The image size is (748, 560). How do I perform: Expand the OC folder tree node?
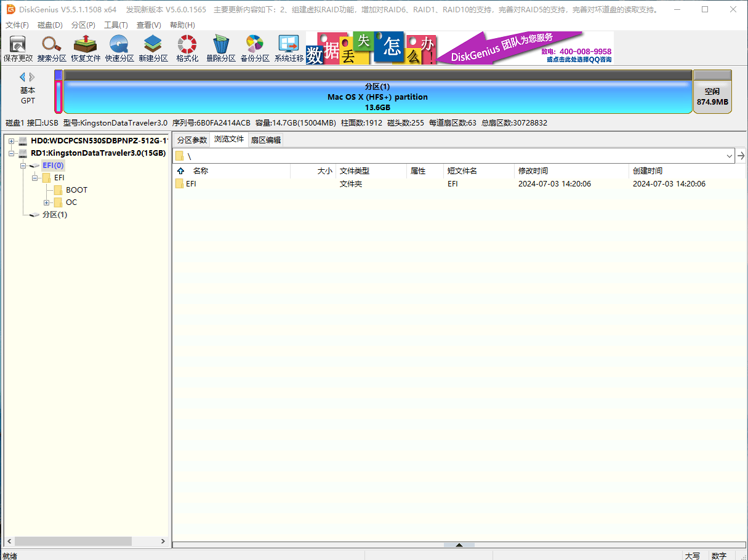[x=47, y=202]
